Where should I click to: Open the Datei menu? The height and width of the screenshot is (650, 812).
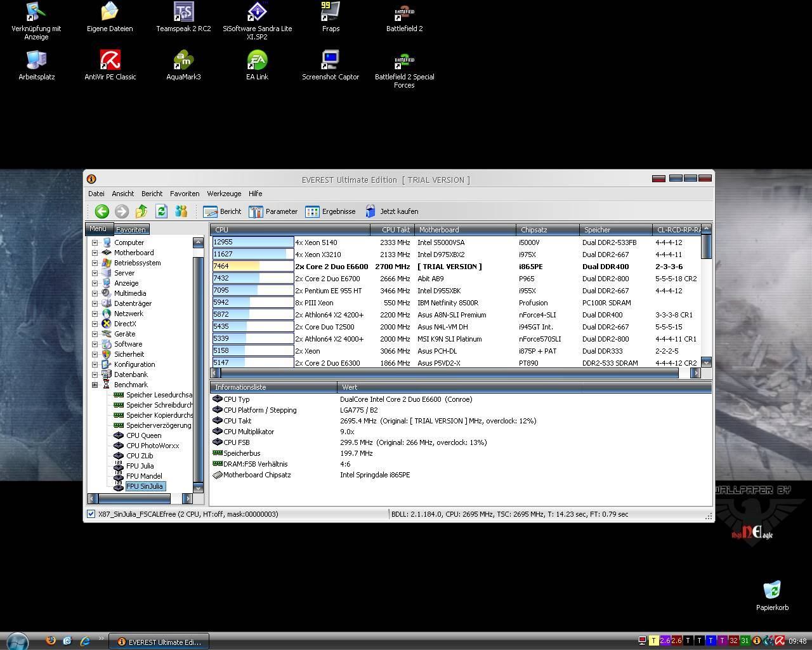tap(96, 194)
